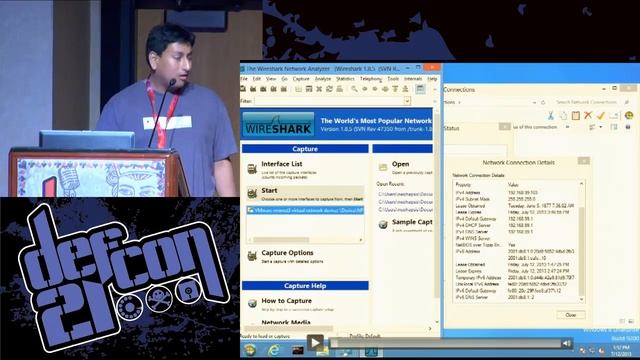Open the Filter expression dropdown arrow

(407, 101)
